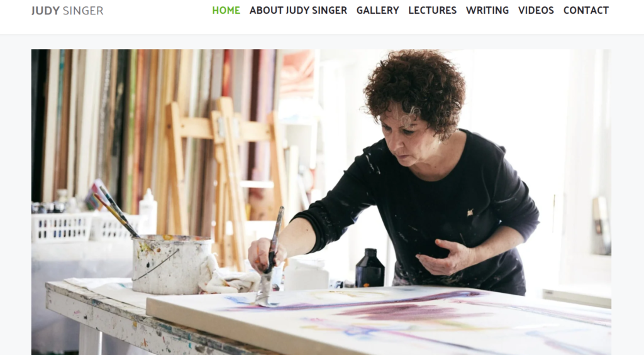The height and width of the screenshot is (355, 644).
Task: Select LECTURES in the top navigation
Action: point(432,10)
